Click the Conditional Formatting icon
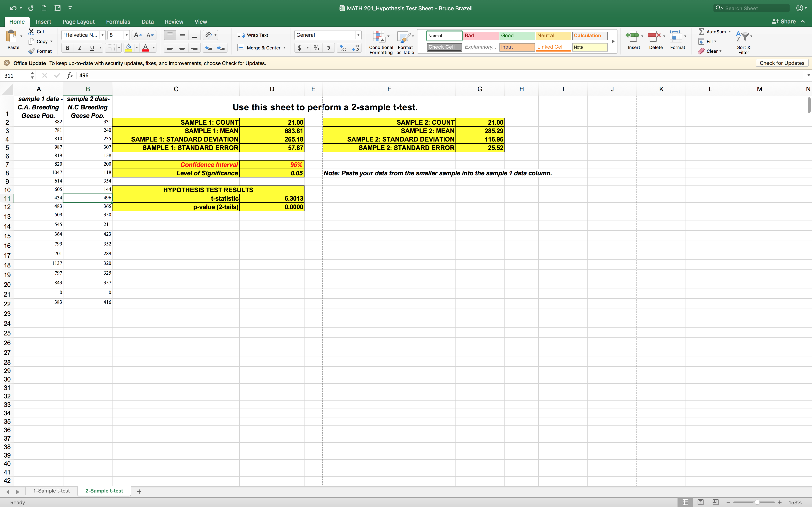 379,37
